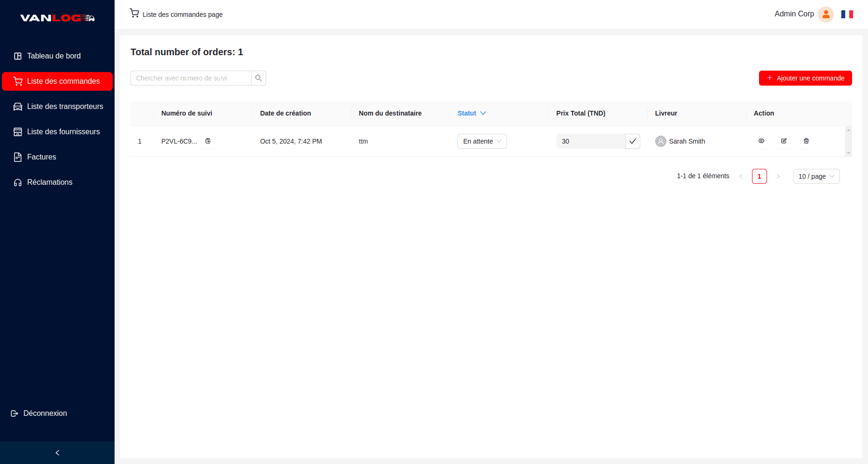Copy tracking number P2VL-6C9 with copy icon

click(x=208, y=141)
